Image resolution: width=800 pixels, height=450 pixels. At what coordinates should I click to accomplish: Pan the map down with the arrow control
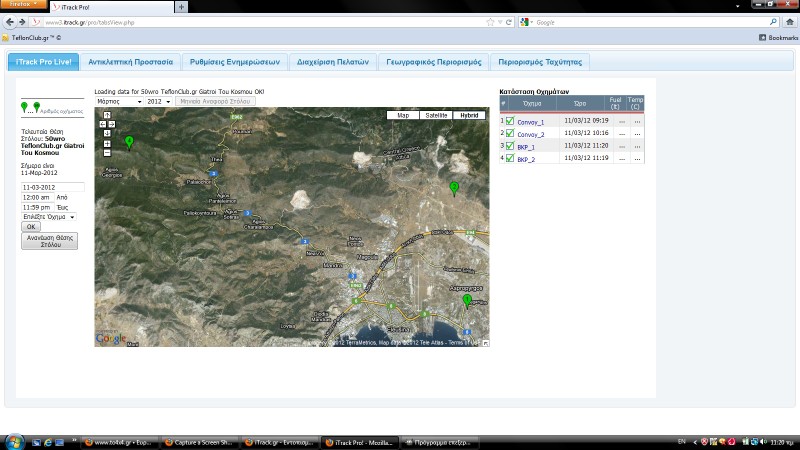click(107, 133)
